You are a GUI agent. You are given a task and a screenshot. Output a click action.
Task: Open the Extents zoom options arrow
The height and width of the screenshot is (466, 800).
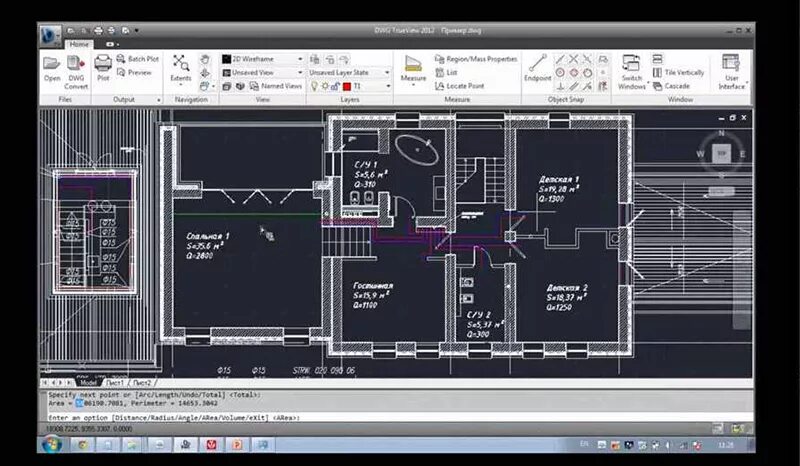pyautogui.click(x=181, y=85)
